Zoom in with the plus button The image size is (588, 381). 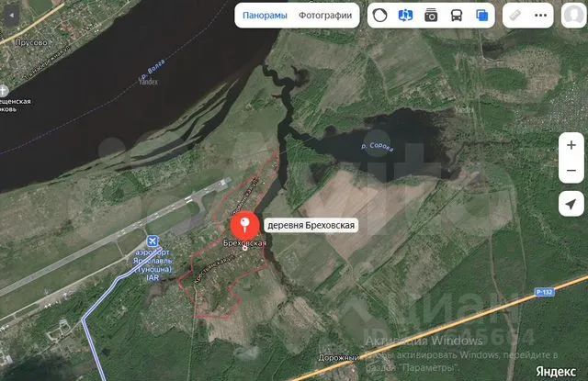571,145
